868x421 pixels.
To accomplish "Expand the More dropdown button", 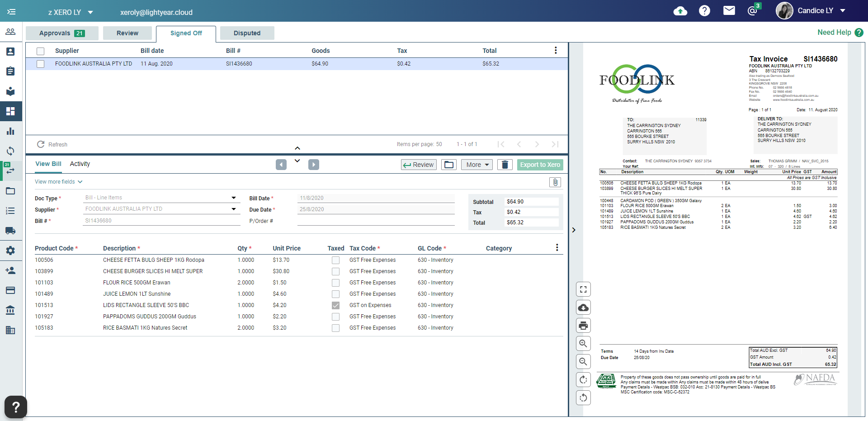I will pyautogui.click(x=477, y=165).
